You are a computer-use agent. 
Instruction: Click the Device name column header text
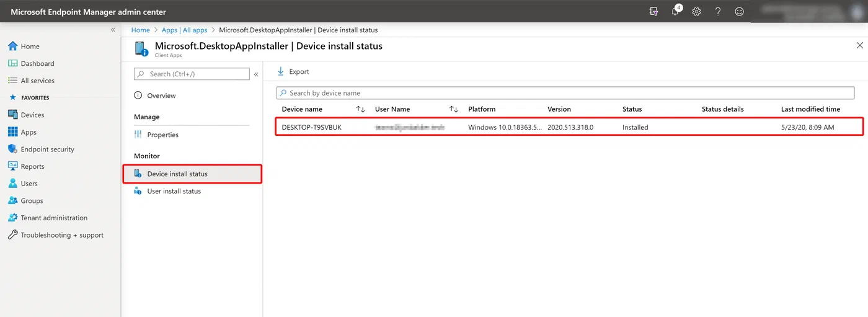pyautogui.click(x=303, y=109)
